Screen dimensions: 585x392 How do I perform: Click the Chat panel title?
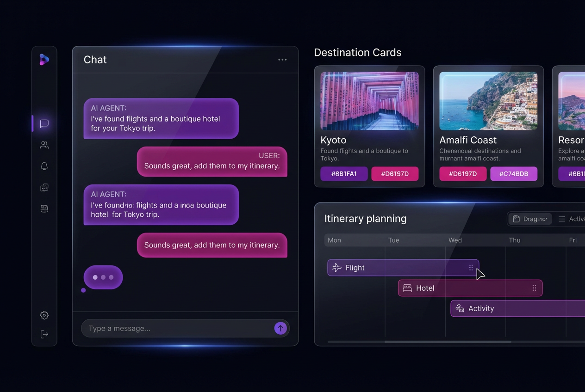(x=95, y=60)
